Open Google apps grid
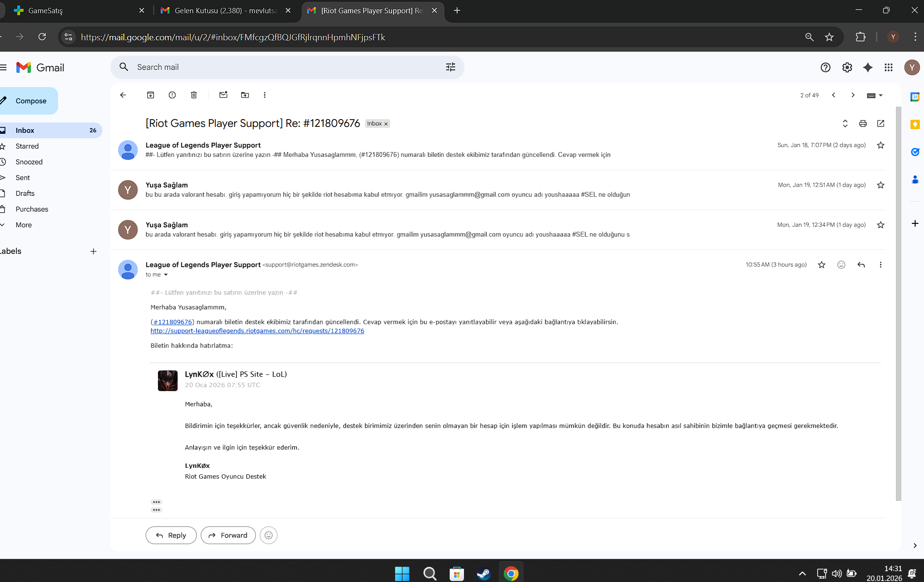Image resolution: width=924 pixels, height=582 pixels. coord(889,67)
